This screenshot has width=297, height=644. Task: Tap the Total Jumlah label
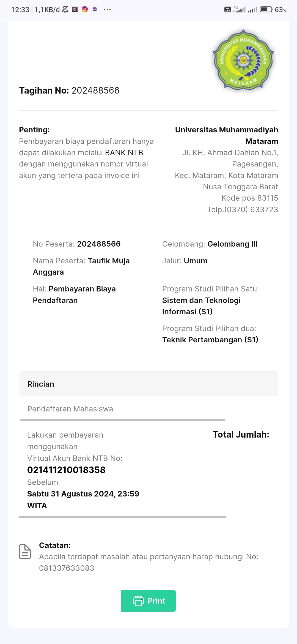click(x=241, y=434)
